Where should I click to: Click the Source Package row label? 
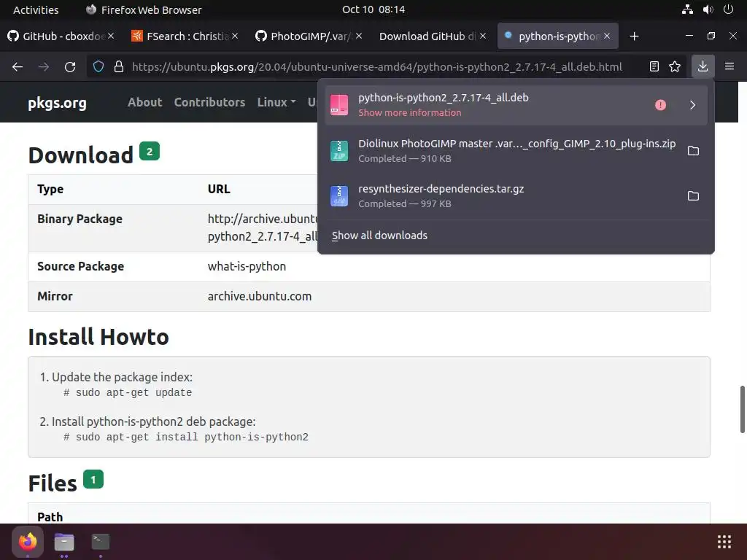[80, 266]
